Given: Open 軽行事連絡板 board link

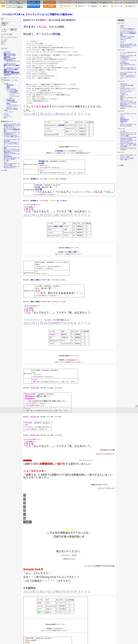Looking at the screenshot, I should tap(10, 85).
